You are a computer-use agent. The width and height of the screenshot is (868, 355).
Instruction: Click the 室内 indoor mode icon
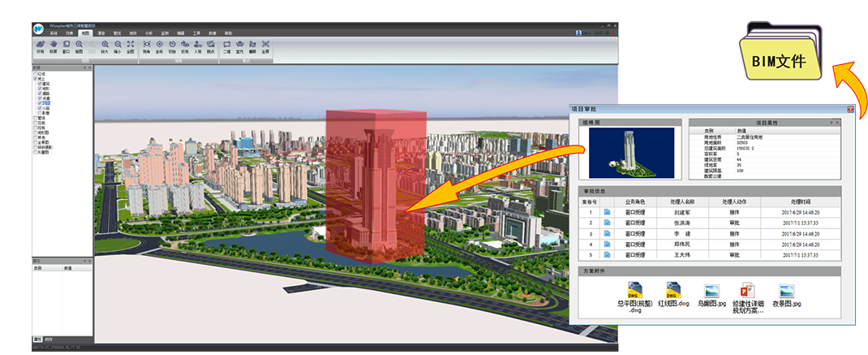(x=239, y=45)
